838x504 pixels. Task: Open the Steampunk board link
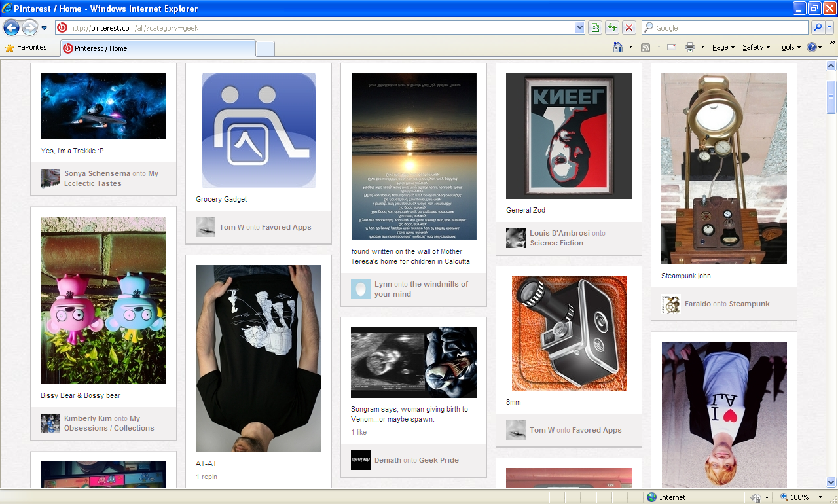(x=750, y=304)
